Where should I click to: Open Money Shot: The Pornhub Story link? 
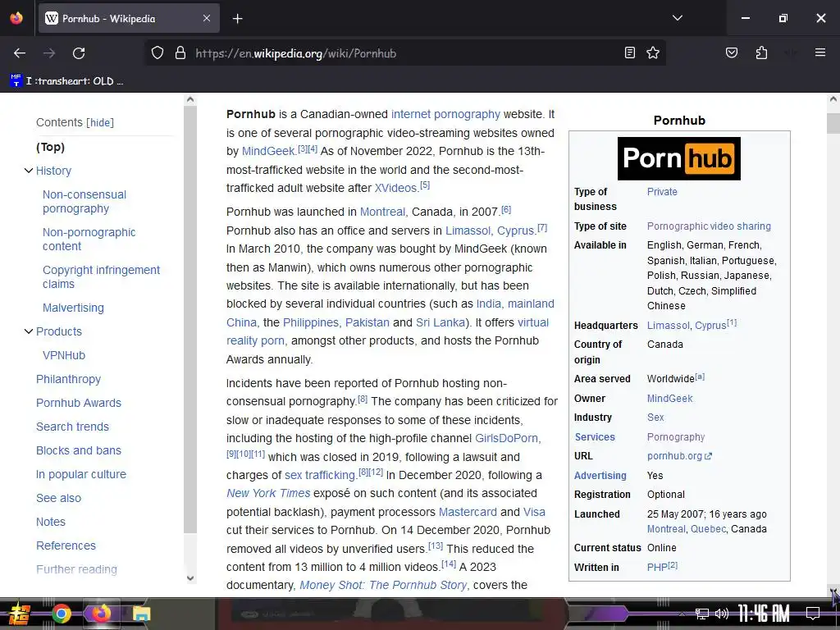pyautogui.click(x=383, y=585)
